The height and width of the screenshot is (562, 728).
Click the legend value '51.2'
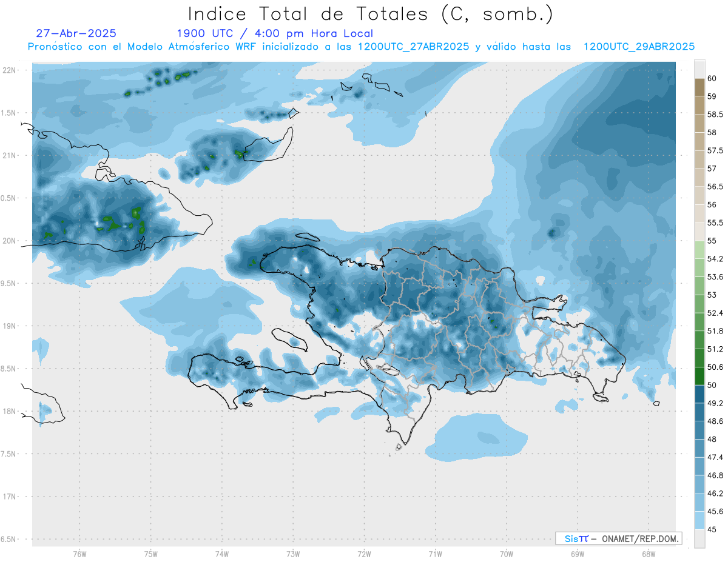point(715,349)
